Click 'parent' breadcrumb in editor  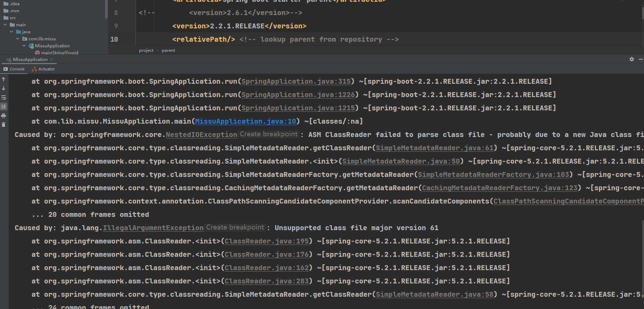click(168, 50)
